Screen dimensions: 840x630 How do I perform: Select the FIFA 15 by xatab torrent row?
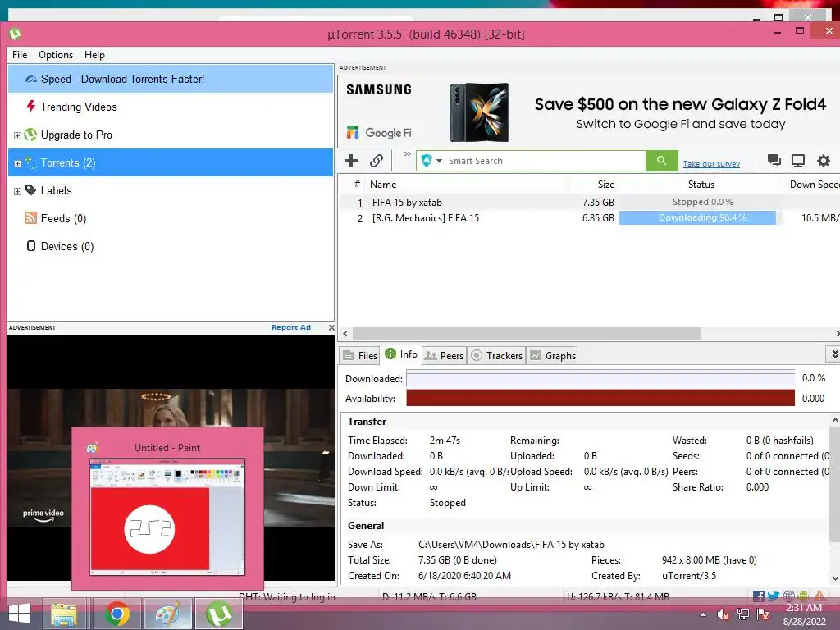pyautogui.click(x=589, y=202)
